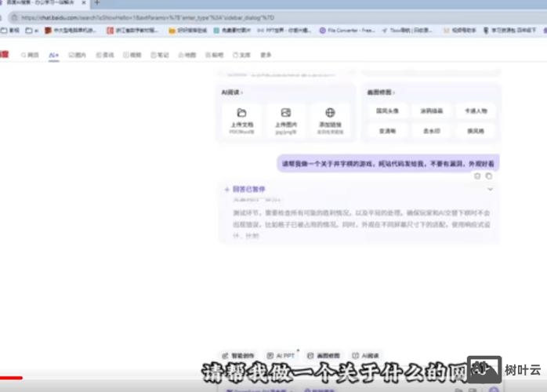This screenshot has width=547, height=392.
Task: Open the first red-icon bookmark
Action: tap(71, 31)
